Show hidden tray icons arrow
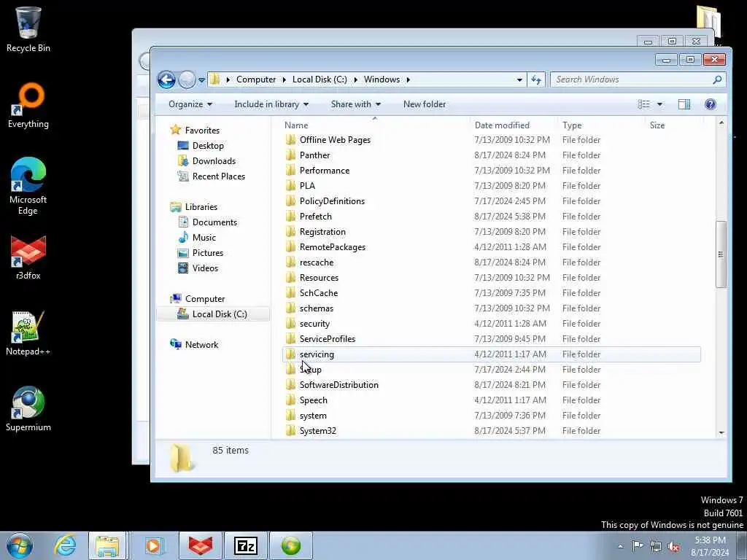This screenshot has height=560, width=747. (x=620, y=547)
